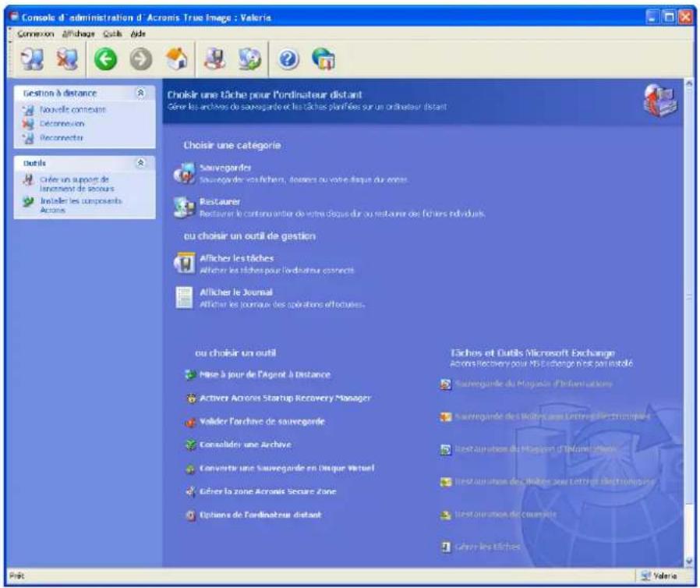Click icon beside Déconnexion in sidebar

pos(28,124)
